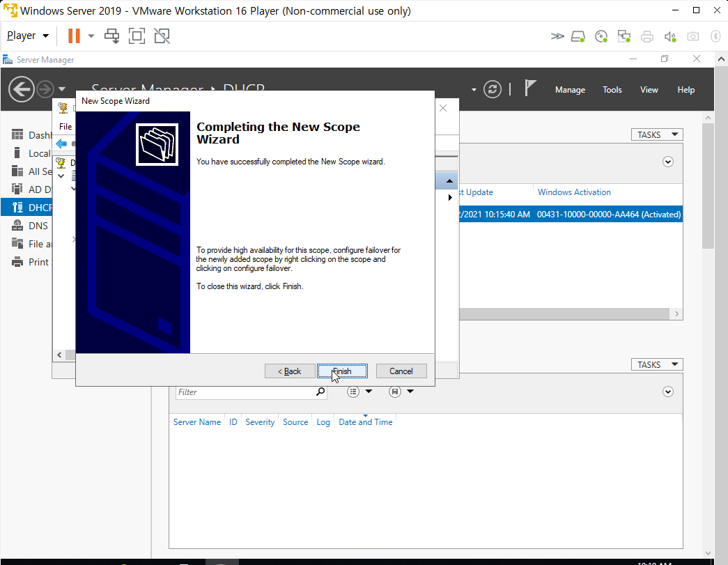
Task: Click the save query icon
Action: click(x=394, y=392)
